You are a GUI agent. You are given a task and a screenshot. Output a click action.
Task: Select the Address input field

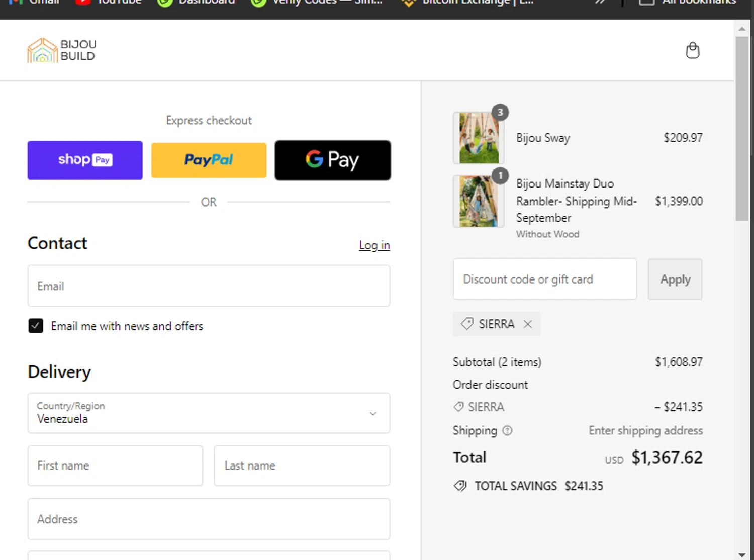click(209, 519)
